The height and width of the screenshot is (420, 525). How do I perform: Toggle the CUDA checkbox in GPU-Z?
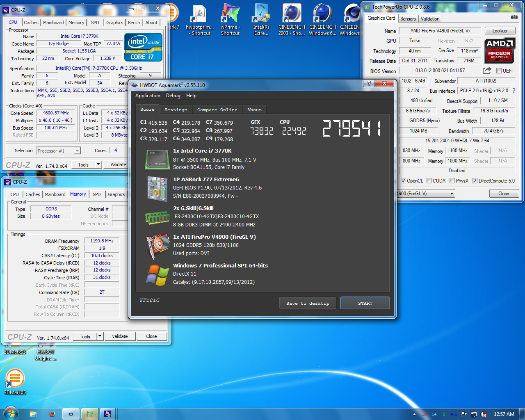tap(429, 181)
